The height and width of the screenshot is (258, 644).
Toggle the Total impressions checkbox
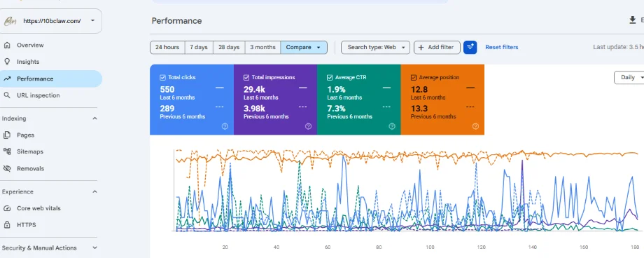[x=246, y=77]
